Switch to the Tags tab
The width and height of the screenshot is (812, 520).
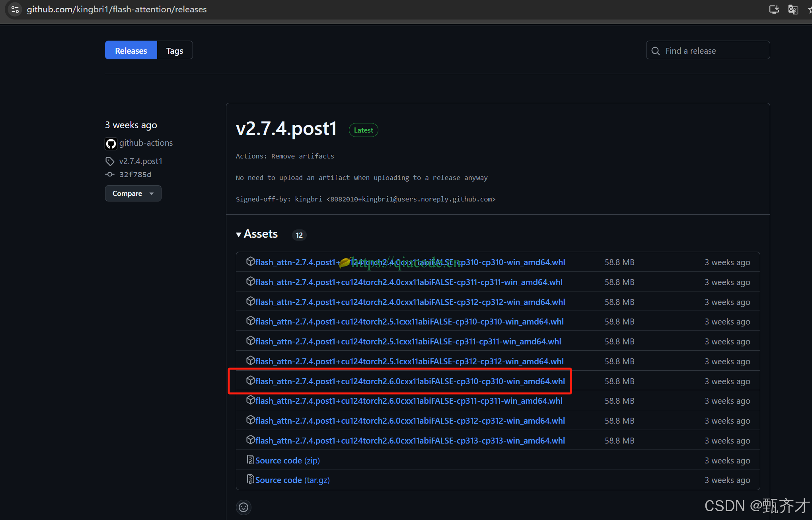coord(174,51)
